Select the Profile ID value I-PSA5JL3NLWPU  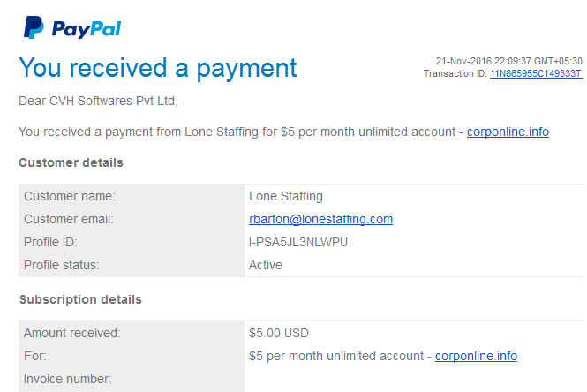point(298,242)
